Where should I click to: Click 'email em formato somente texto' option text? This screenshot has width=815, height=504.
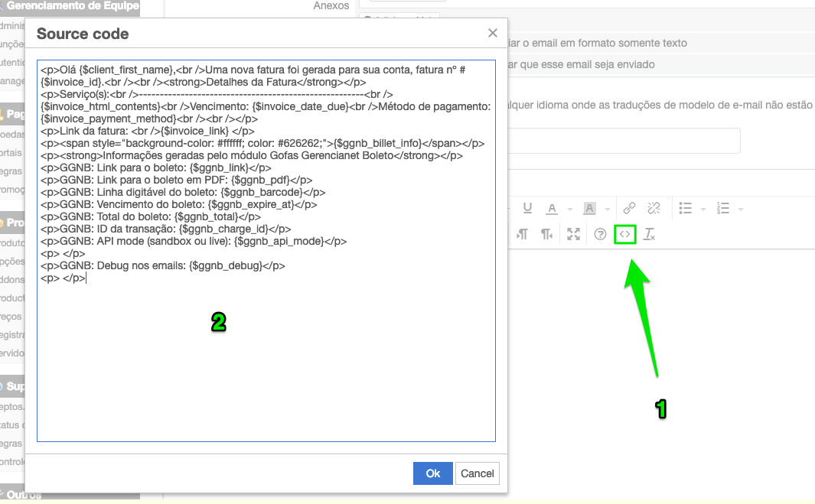(x=598, y=43)
